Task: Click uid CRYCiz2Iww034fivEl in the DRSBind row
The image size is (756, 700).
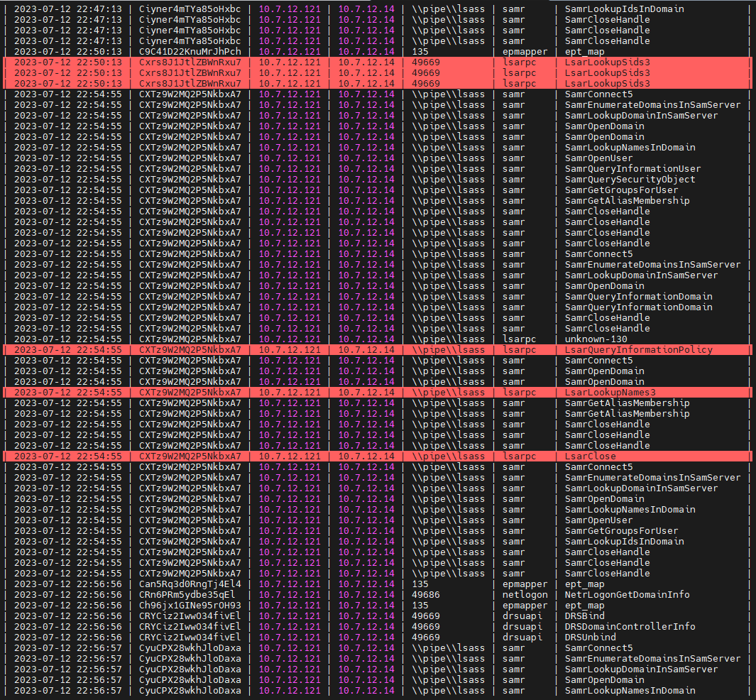Action: [x=190, y=616]
